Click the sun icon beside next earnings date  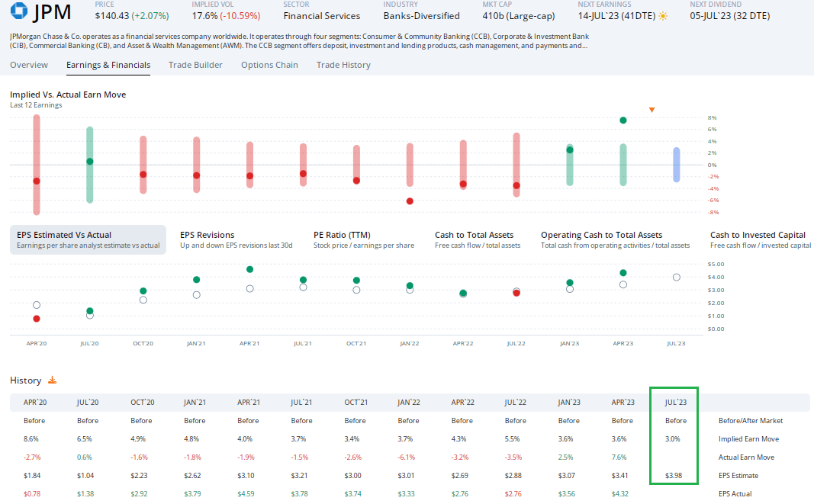click(x=662, y=16)
